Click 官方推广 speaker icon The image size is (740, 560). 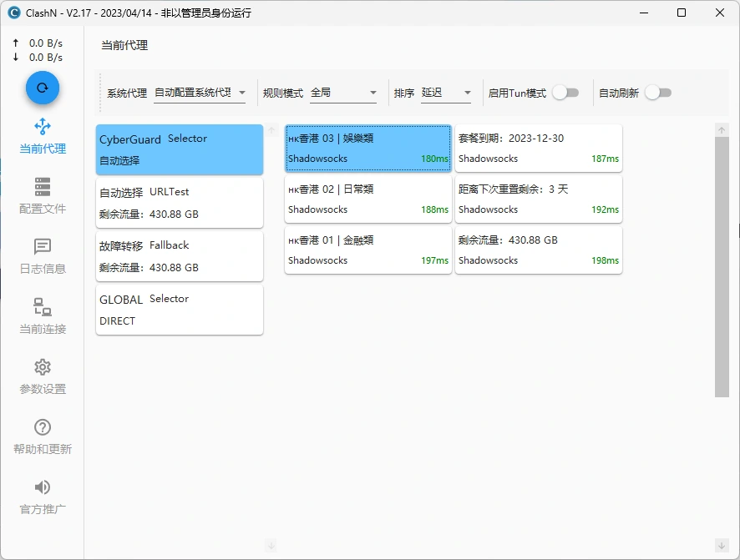[43, 487]
